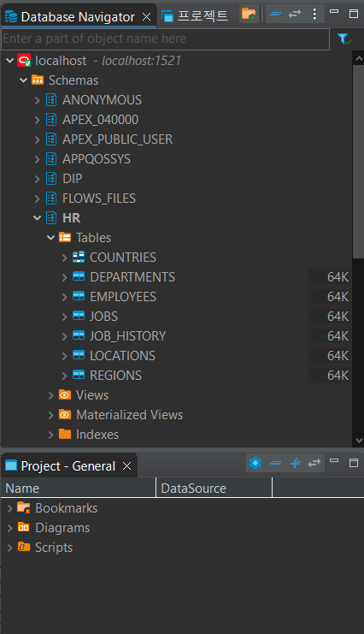Click the navigator tree vertical scrollbar
Screen dimensions: 364x634
coord(358,162)
